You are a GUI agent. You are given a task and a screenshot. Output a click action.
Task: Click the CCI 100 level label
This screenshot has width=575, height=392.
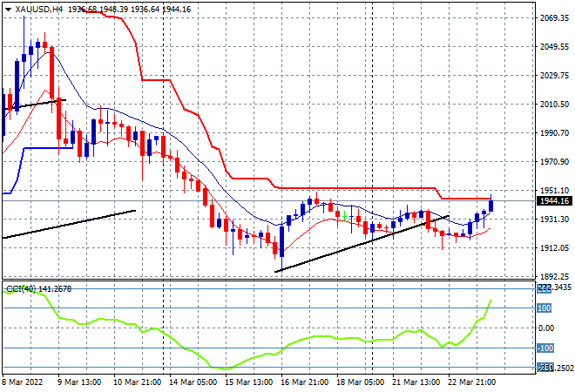pos(545,308)
